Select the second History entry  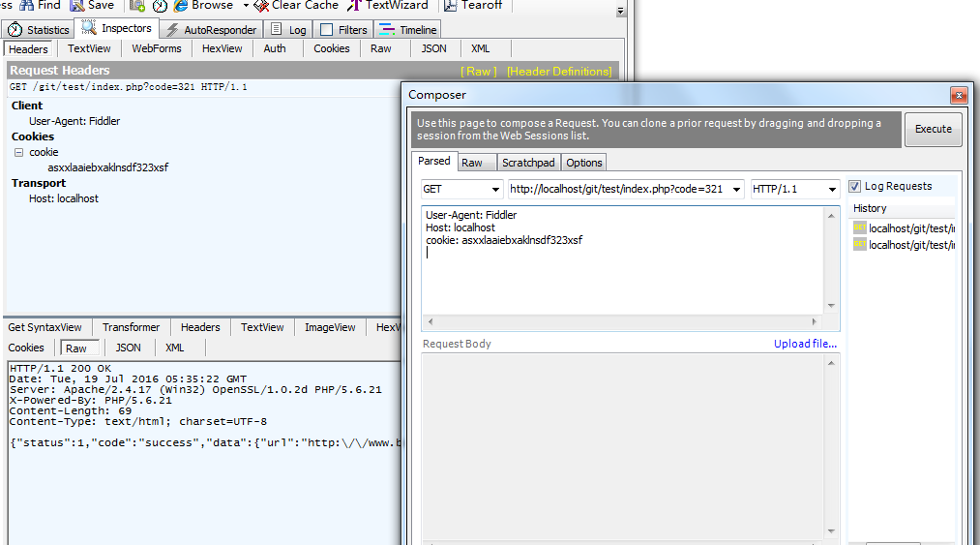[x=904, y=245]
